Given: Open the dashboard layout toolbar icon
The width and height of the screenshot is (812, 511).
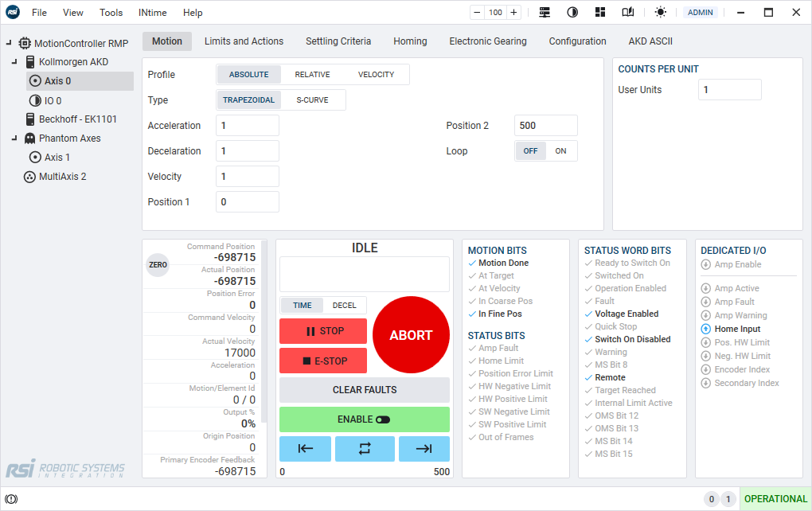Looking at the screenshot, I should point(600,13).
